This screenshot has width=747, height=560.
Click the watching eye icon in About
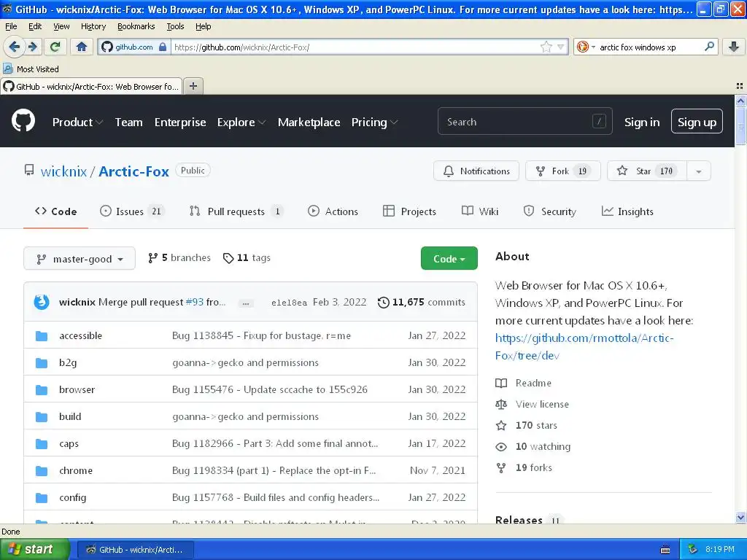coord(501,447)
